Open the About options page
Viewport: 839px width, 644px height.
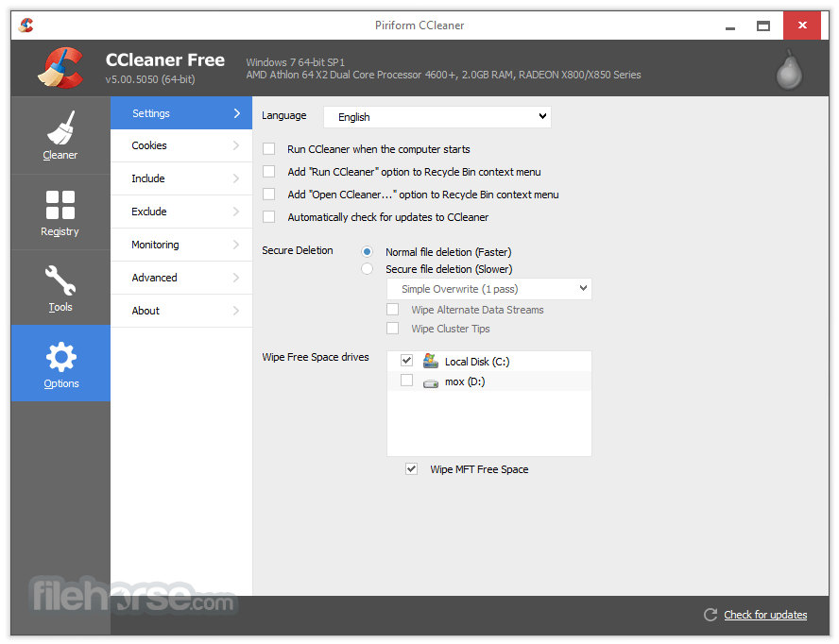coord(181,311)
